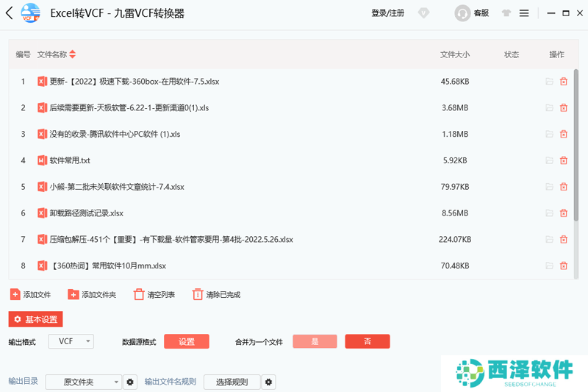The height and width of the screenshot is (392, 588).
Task: Open folder for 压缩包解压-451个 file
Action: point(549,239)
